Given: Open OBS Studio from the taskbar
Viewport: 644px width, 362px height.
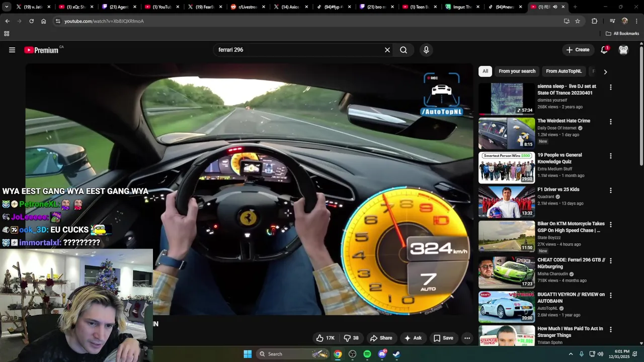Looking at the screenshot, I should 352,354.
